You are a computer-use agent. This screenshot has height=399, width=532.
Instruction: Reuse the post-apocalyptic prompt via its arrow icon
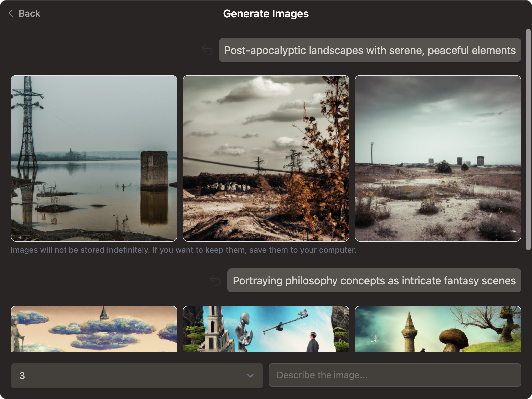[x=207, y=50]
